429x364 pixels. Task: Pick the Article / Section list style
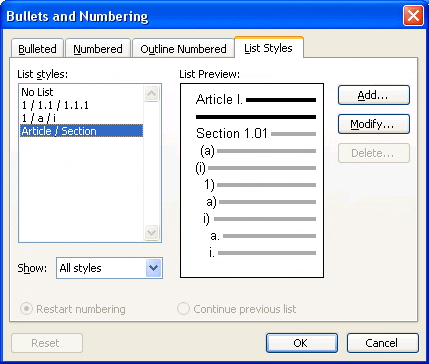(81, 131)
